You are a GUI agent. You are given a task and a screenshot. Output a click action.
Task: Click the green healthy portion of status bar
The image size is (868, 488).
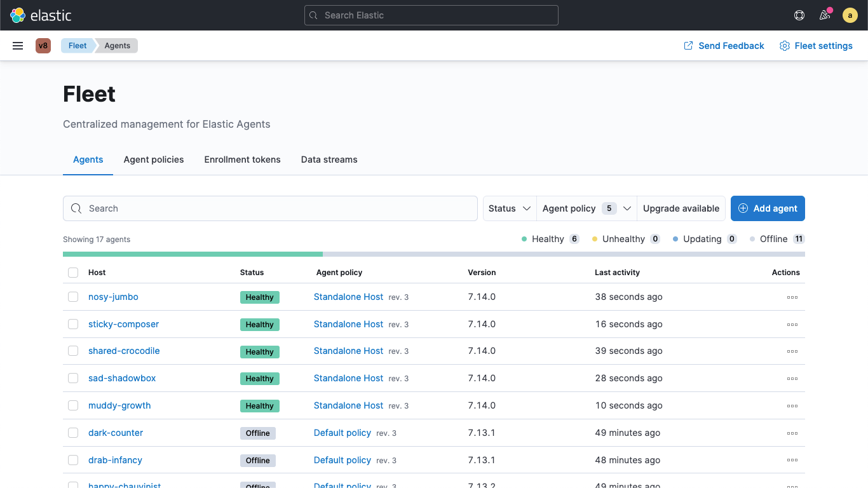pos(193,254)
